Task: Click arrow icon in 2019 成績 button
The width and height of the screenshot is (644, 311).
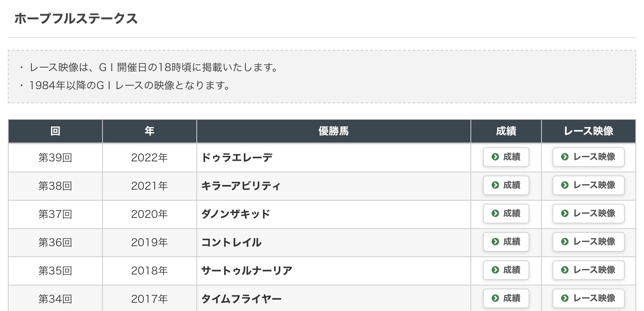Action: [x=495, y=241]
